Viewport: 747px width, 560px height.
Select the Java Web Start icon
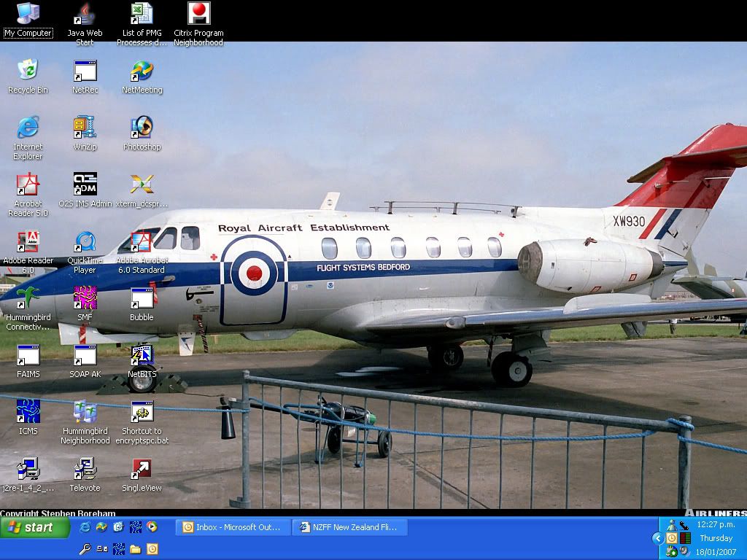click(x=85, y=14)
